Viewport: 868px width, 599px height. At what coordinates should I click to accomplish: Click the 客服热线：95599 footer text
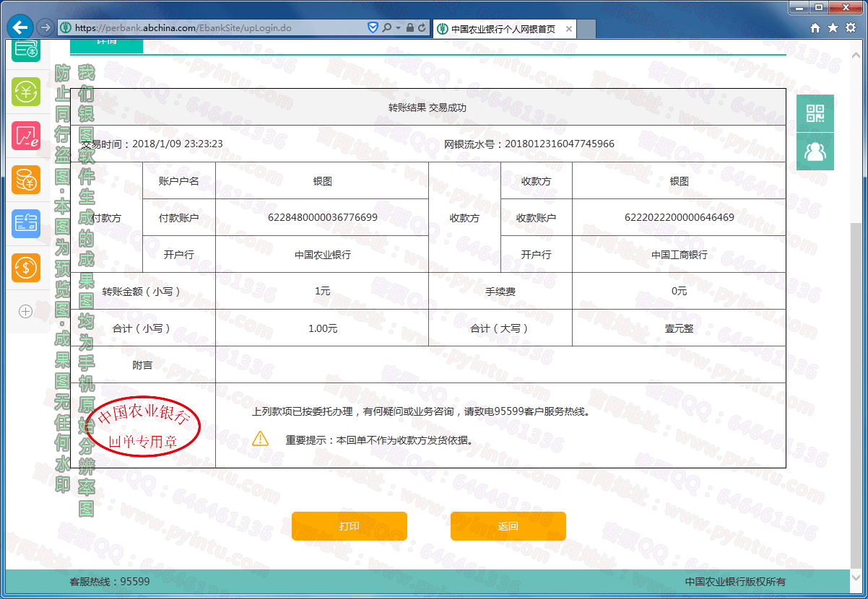[x=110, y=582]
